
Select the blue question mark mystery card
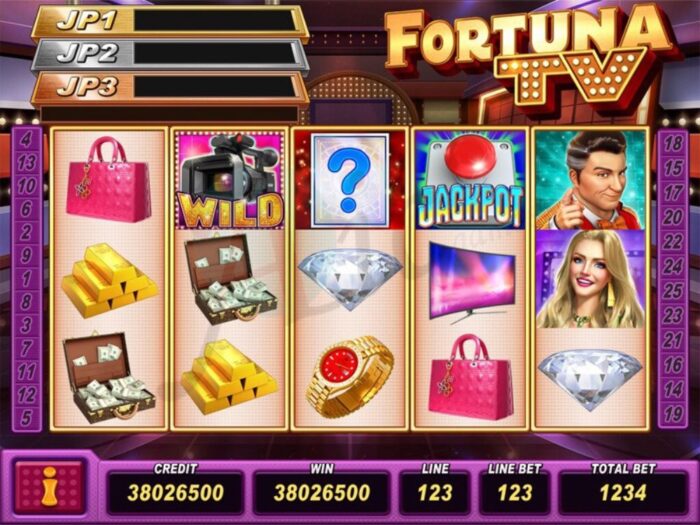[x=350, y=180]
